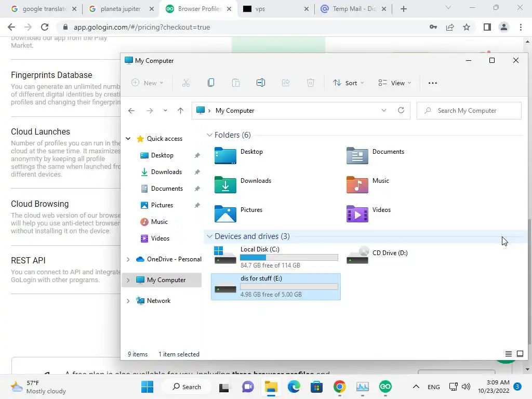Collapse the Quick access tree node
This screenshot has width=532, height=399.
[128, 138]
